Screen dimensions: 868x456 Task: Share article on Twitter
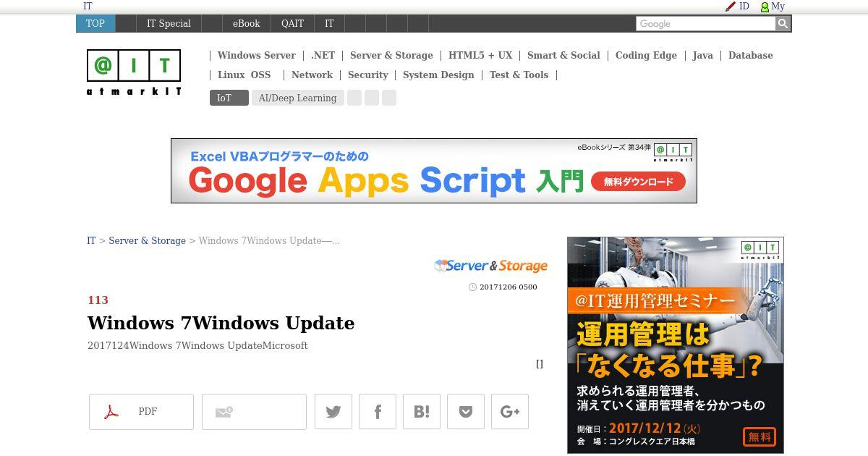pyautogui.click(x=333, y=412)
